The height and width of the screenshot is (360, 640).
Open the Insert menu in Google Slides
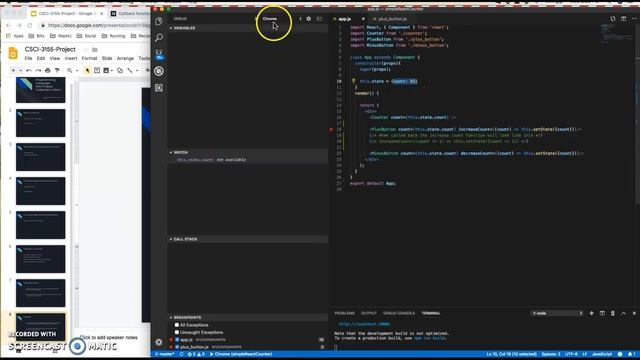coord(71,58)
